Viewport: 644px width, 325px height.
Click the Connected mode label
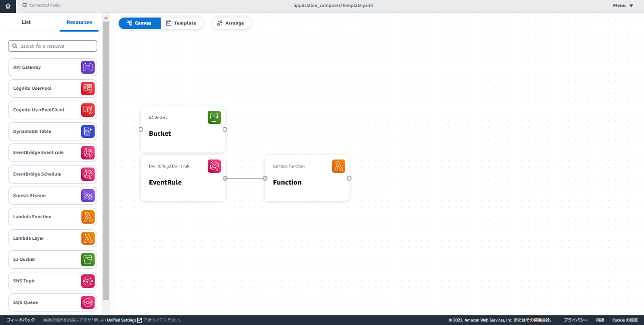(x=45, y=5)
